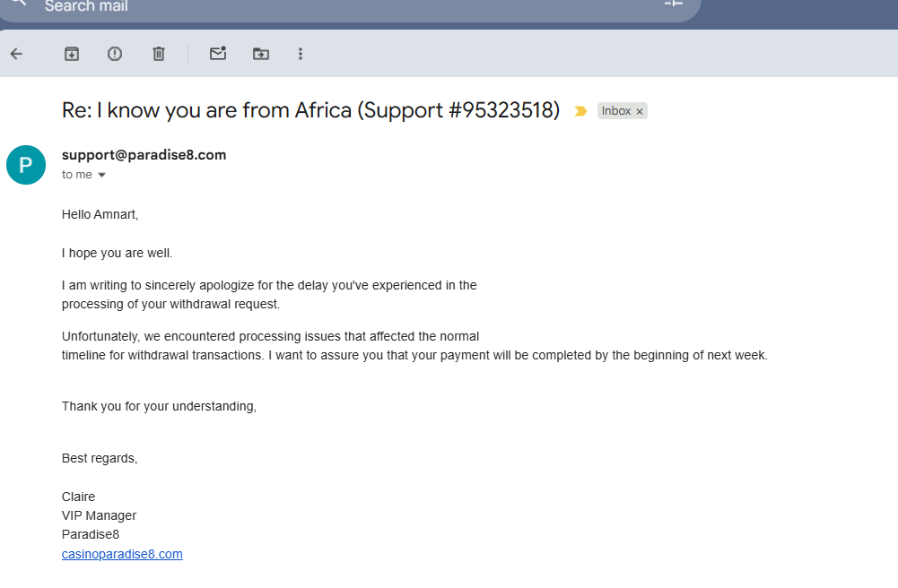Delete this email with the trash icon
Screen dimensions: 898x588
159,54
